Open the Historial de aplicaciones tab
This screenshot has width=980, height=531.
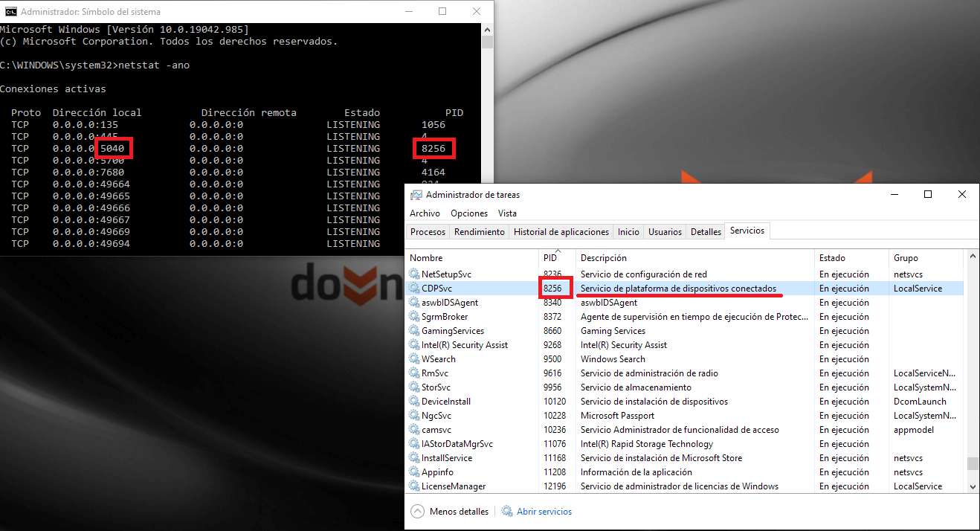[x=561, y=232]
